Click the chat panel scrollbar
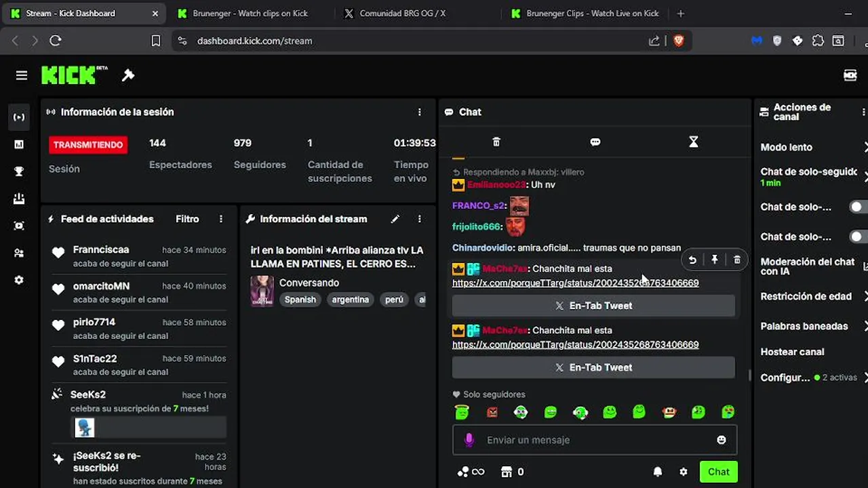This screenshot has width=868, height=488. click(x=749, y=375)
